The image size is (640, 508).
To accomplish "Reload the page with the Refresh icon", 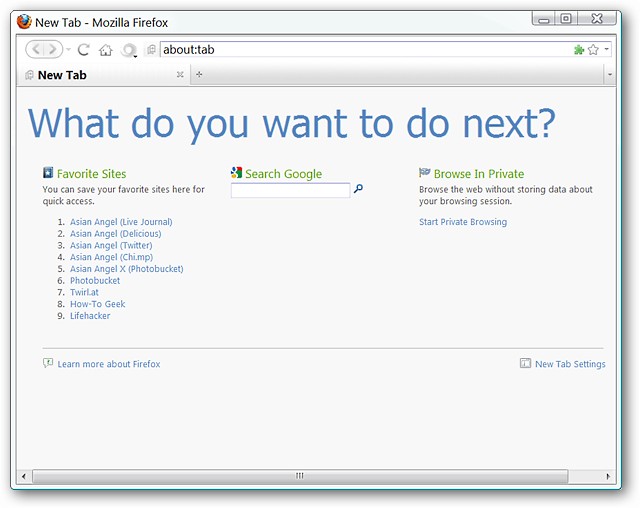I will (x=84, y=50).
